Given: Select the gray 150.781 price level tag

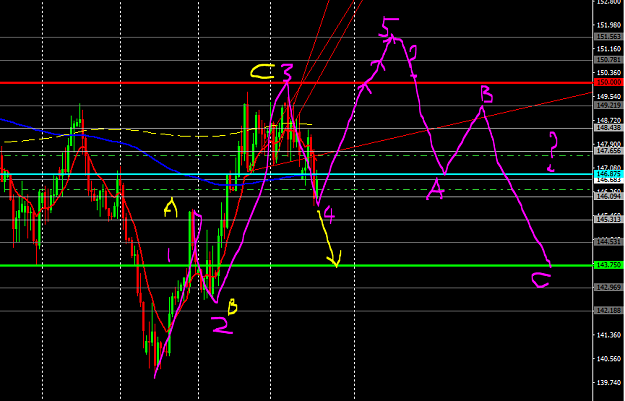Looking at the screenshot, I should (608, 60).
